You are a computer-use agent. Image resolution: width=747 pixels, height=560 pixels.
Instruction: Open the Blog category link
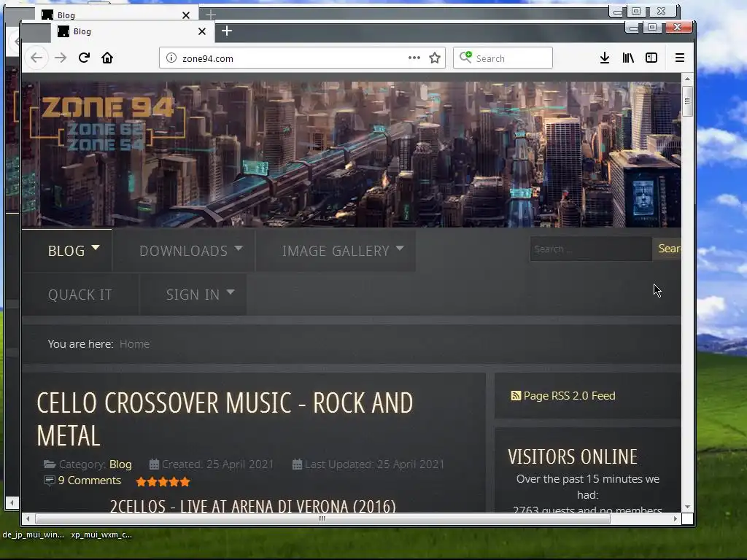point(120,464)
